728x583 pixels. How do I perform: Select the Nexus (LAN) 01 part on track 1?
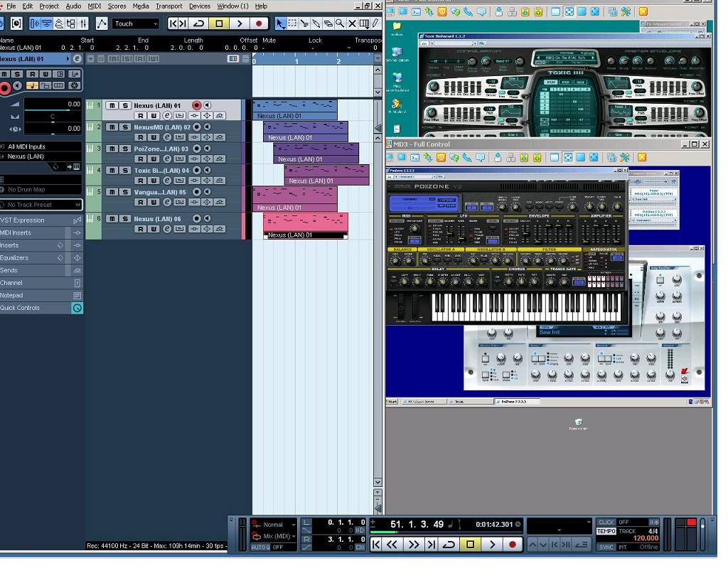(295, 109)
